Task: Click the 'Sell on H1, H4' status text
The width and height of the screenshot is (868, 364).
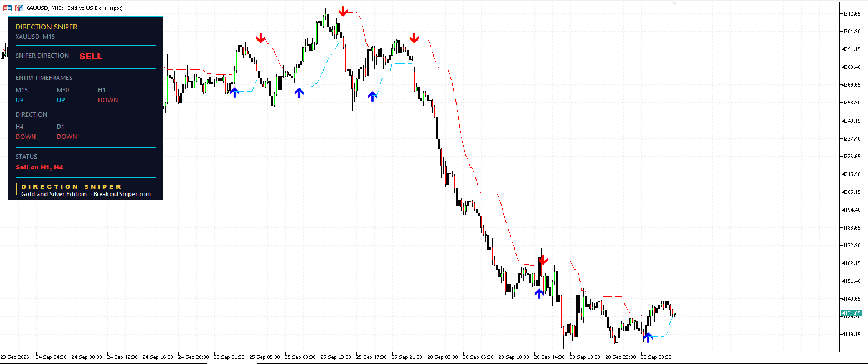Action: point(39,167)
